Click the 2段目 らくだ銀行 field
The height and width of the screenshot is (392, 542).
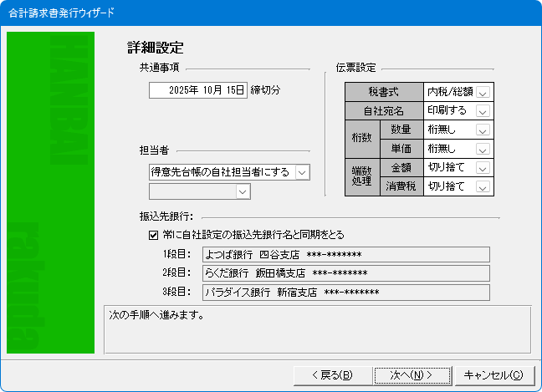click(x=345, y=273)
